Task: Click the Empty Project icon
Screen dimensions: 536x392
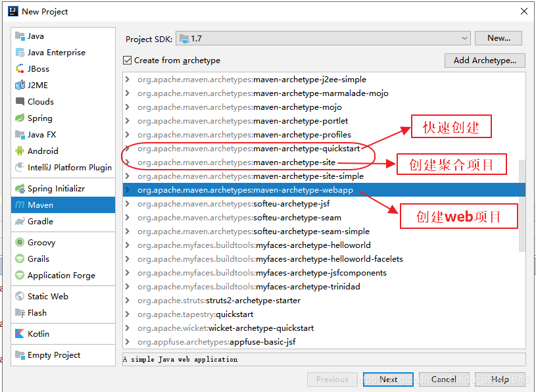Action: click(20, 355)
